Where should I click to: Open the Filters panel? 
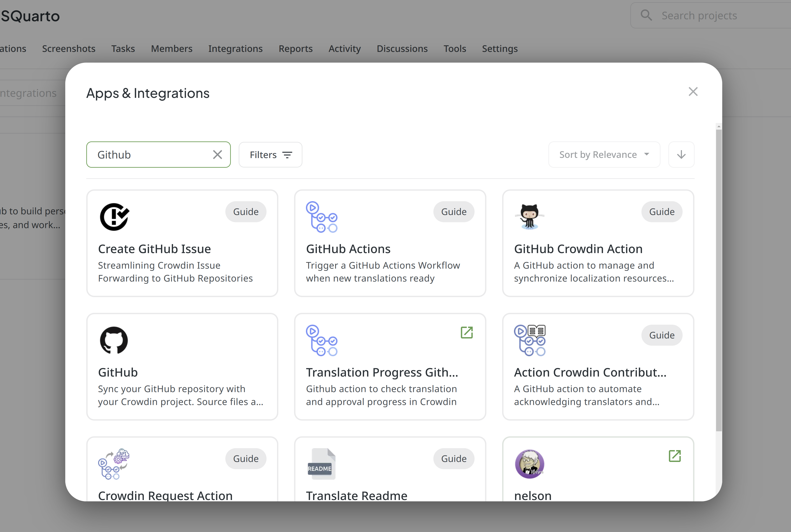(x=270, y=155)
